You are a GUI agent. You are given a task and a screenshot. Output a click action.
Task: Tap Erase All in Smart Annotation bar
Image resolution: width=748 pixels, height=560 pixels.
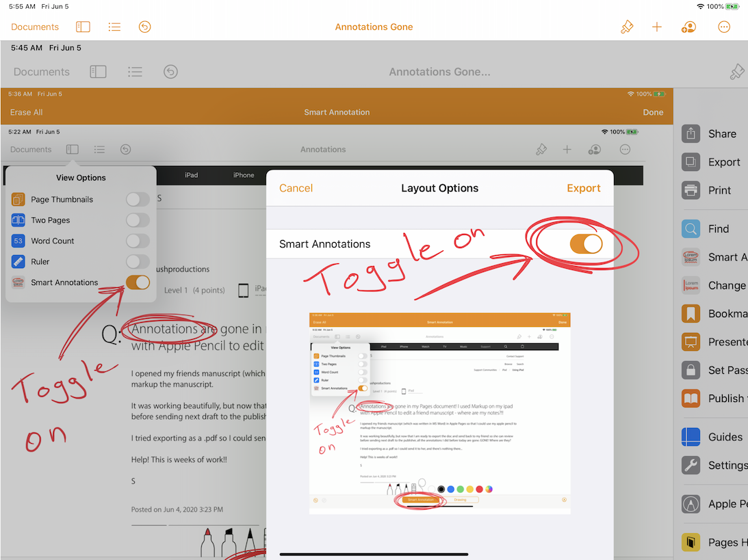point(26,112)
